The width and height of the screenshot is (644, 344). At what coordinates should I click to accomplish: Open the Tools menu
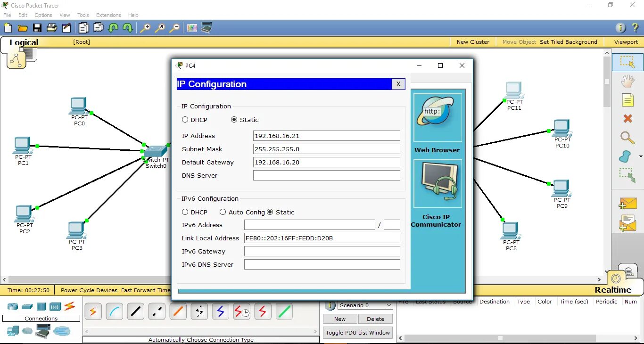coord(83,15)
